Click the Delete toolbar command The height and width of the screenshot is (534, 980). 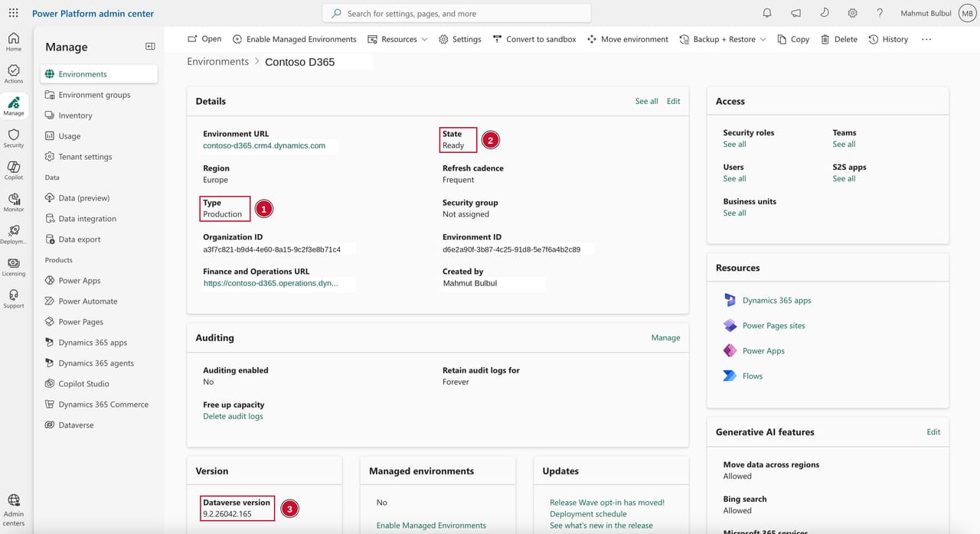tap(839, 39)
